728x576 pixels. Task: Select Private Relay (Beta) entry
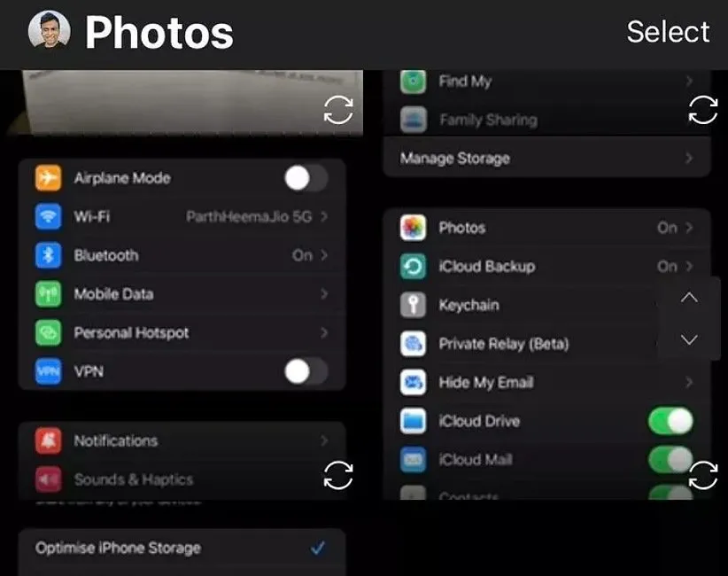coord(503,344)
